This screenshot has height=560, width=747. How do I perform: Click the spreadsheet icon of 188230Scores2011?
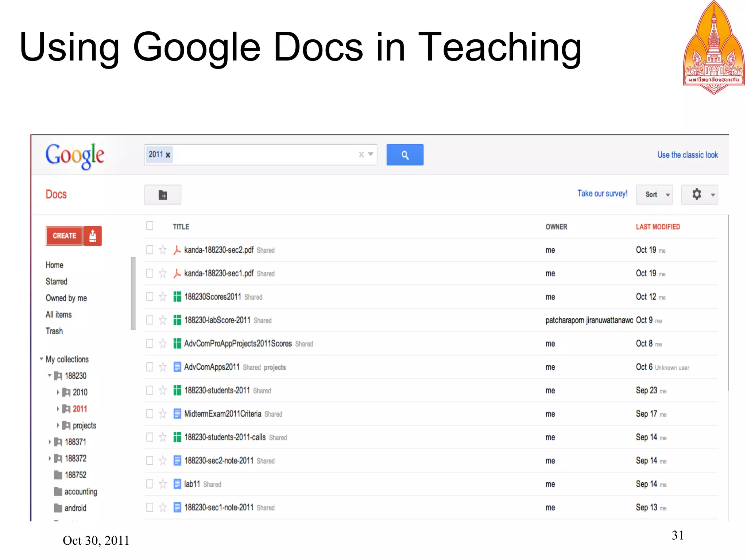coord(177,297)
